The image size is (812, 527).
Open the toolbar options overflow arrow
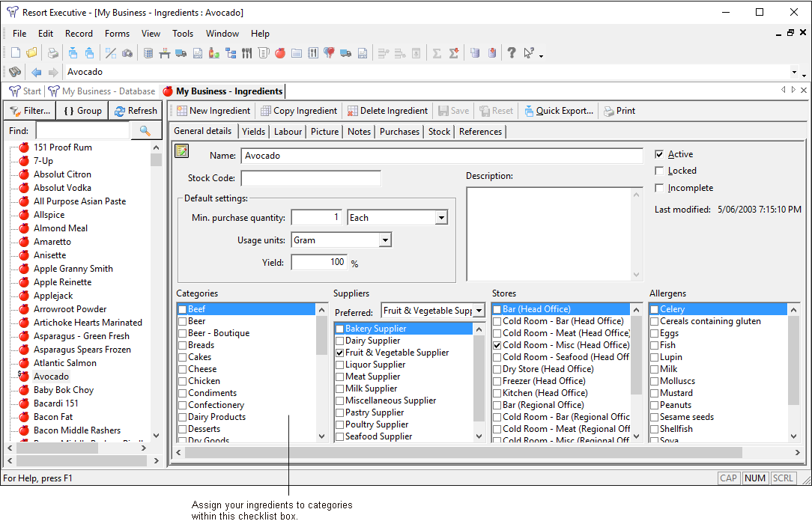tap(541, 55)
